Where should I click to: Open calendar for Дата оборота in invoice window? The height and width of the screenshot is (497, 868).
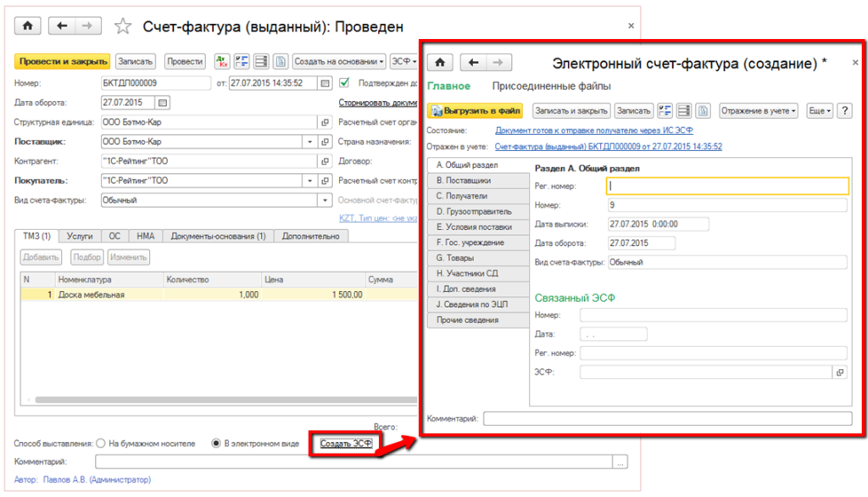coord(163,103)
